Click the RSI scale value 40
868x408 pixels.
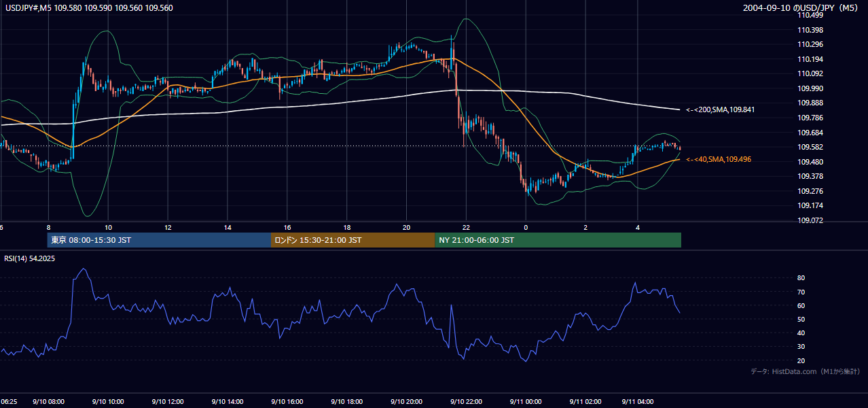click(801, 333)
